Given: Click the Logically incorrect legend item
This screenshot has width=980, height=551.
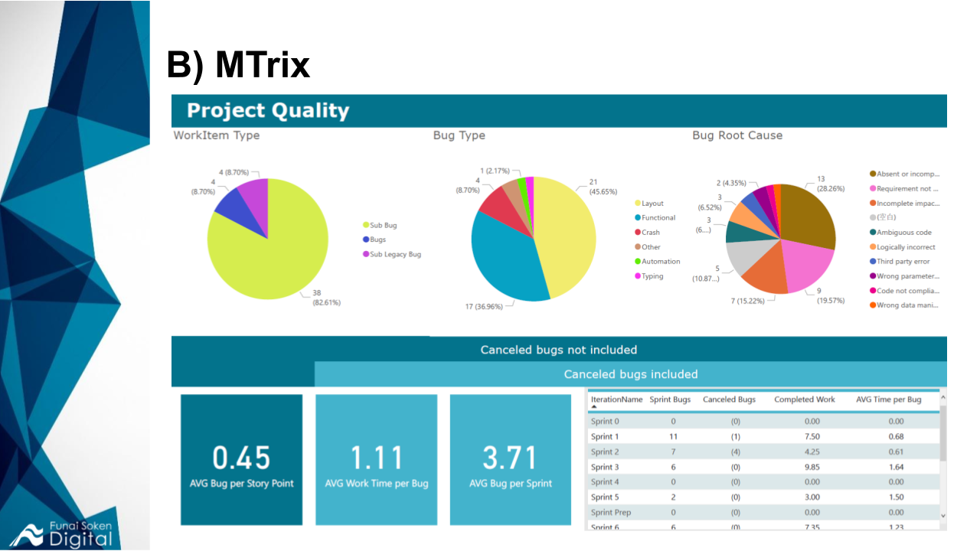Looking at the screenshot, I should click(906, 247).
